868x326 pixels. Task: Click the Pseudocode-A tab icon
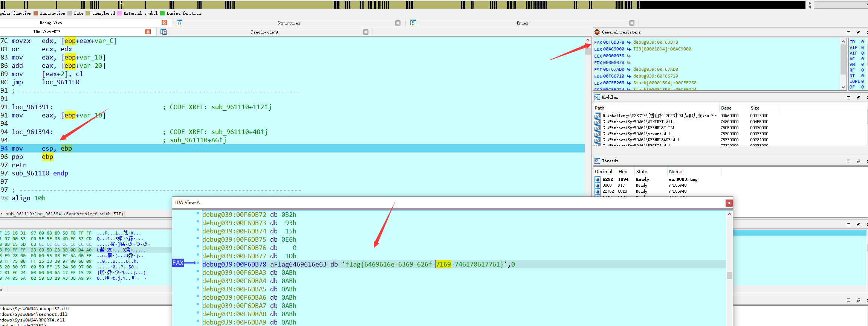[164, 32]
